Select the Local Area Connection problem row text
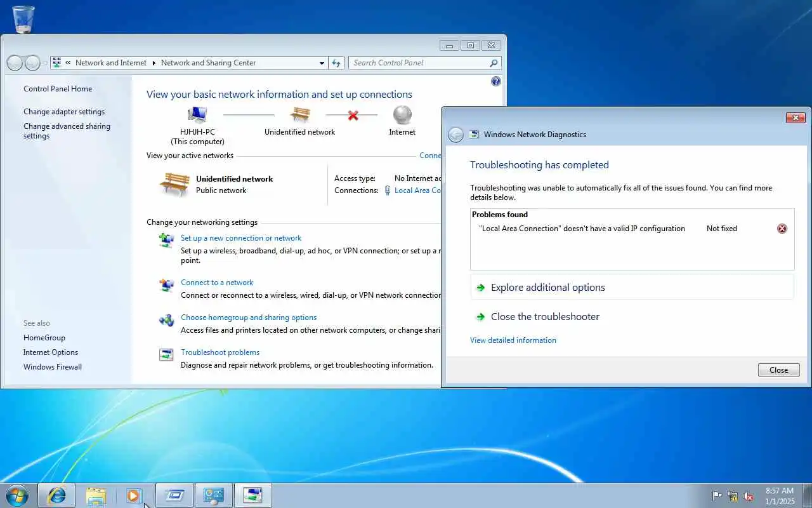This screenshot has height=508, width=812. (x=582, y=229)
